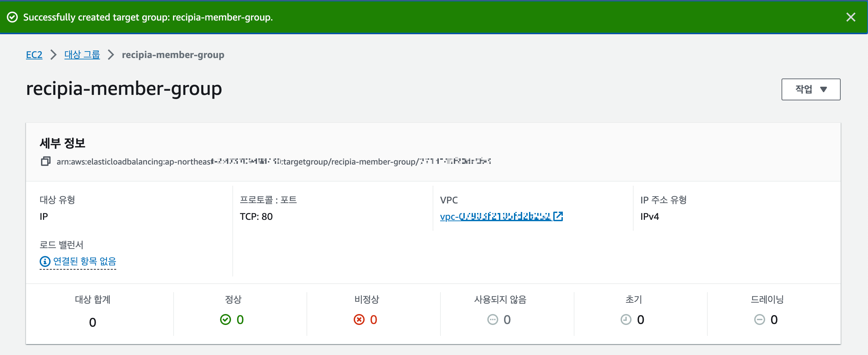Open the 작업 actions dropdown

(811, 89)
